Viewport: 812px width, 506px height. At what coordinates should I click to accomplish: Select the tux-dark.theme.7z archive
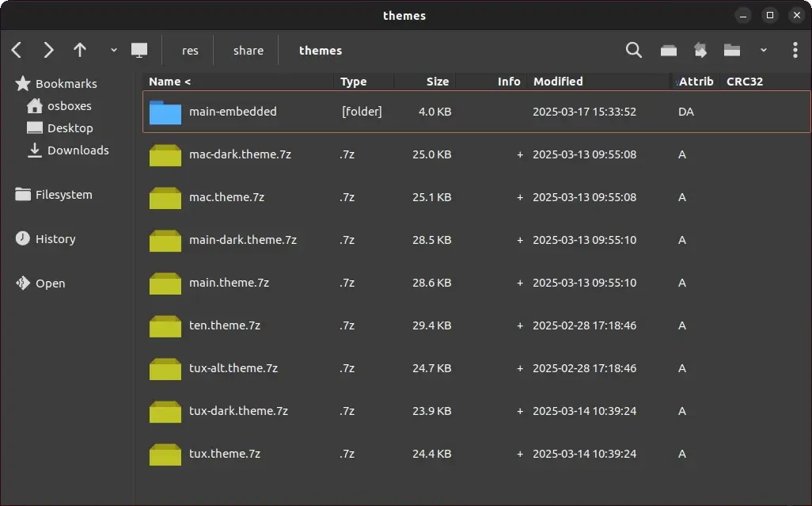point(238,411)
